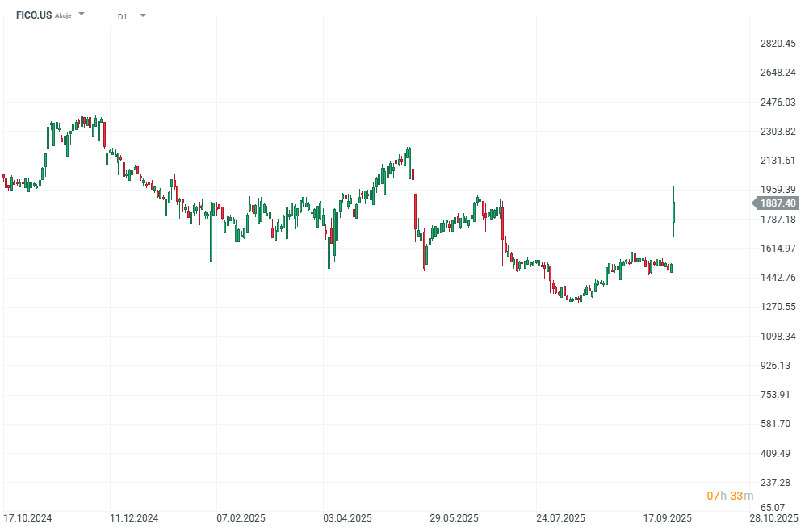This screenshot has width=809, height=532.
Task: Select the 11.12.2024 date on time axis
Action: pos(134,517)
